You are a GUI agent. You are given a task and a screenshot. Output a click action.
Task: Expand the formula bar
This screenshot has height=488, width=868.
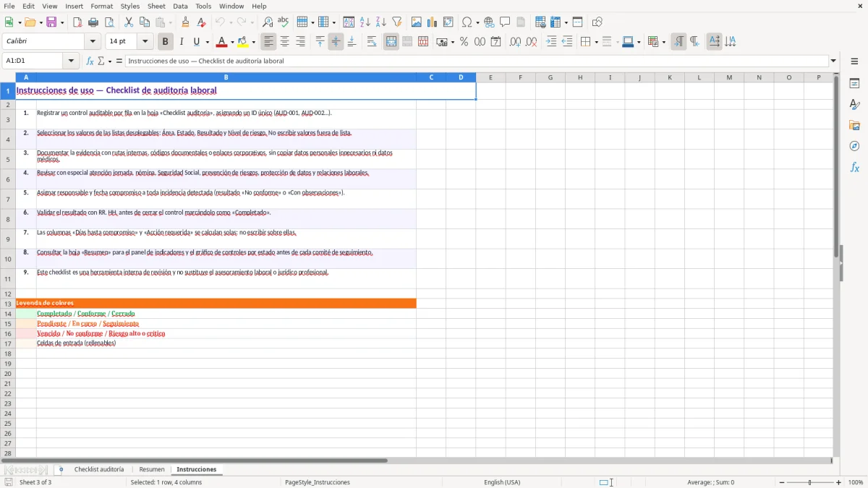click(833, 61)
